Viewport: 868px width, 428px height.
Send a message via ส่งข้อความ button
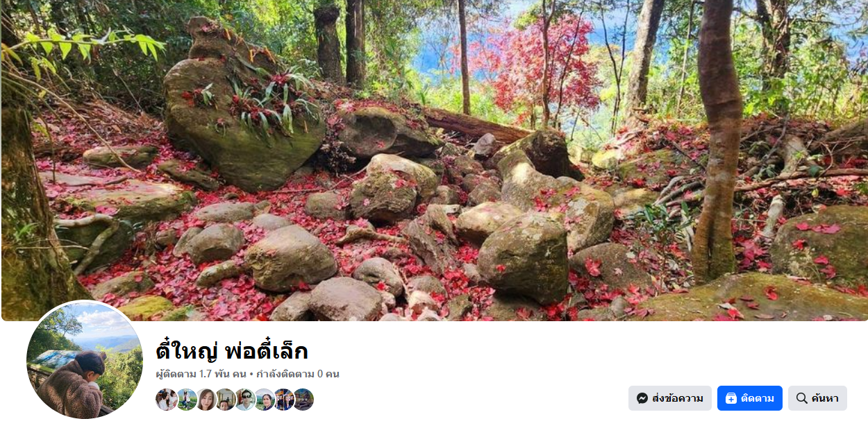[x=670, y=398]
